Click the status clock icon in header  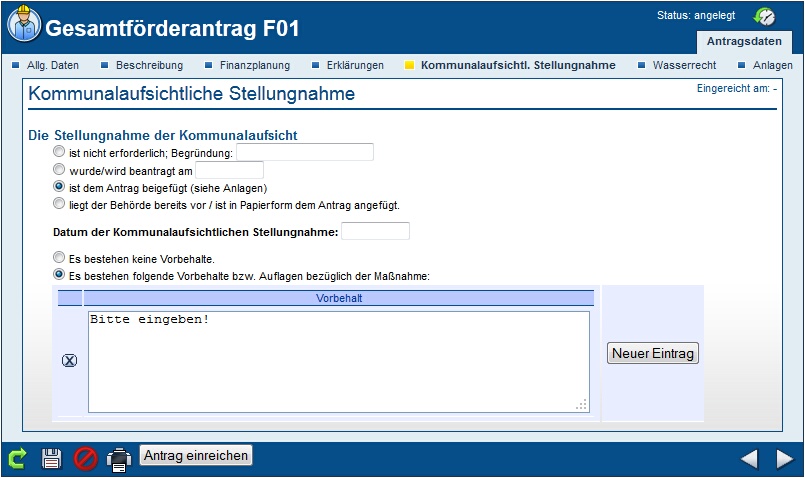[x=764, y=16]
